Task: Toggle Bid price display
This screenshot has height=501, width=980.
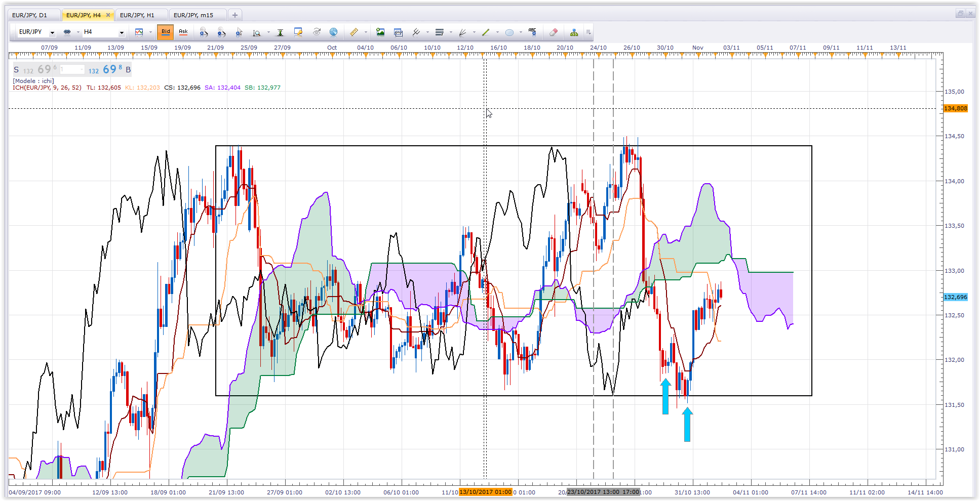Action: [x=166, y=32]
